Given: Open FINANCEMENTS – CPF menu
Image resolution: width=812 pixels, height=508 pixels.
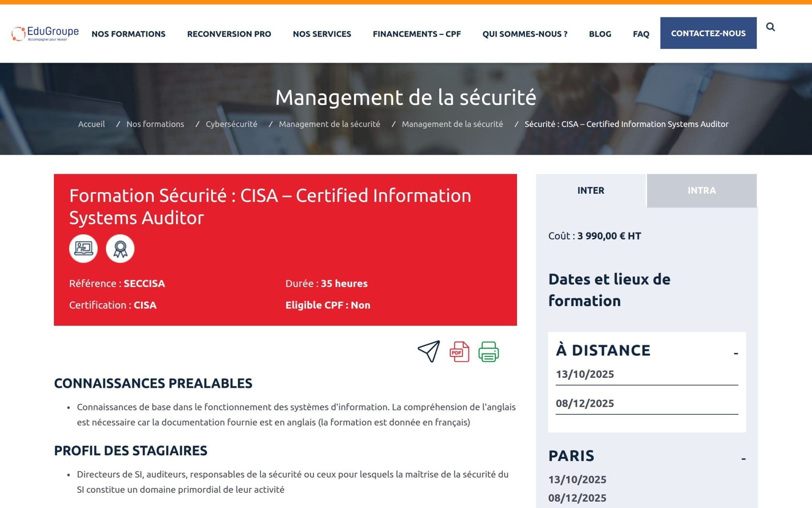Looking at the screenshot, I should [x=417, y=34].
